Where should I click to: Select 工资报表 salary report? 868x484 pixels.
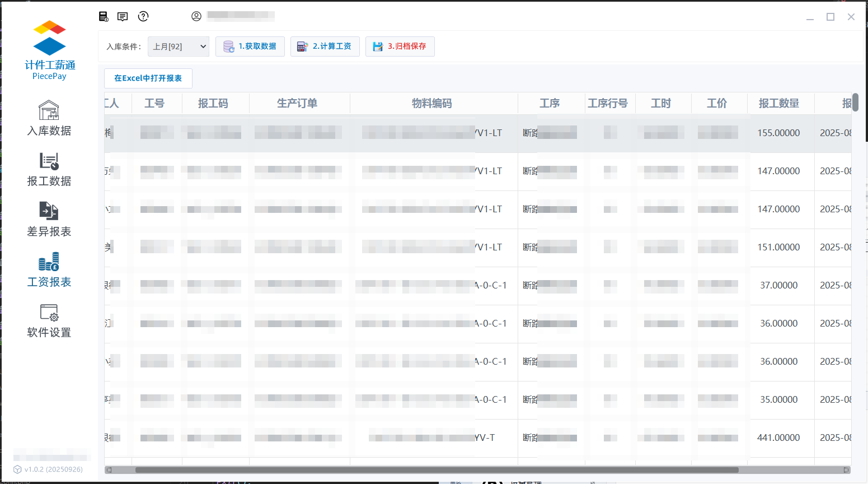[x=49, y=269]
